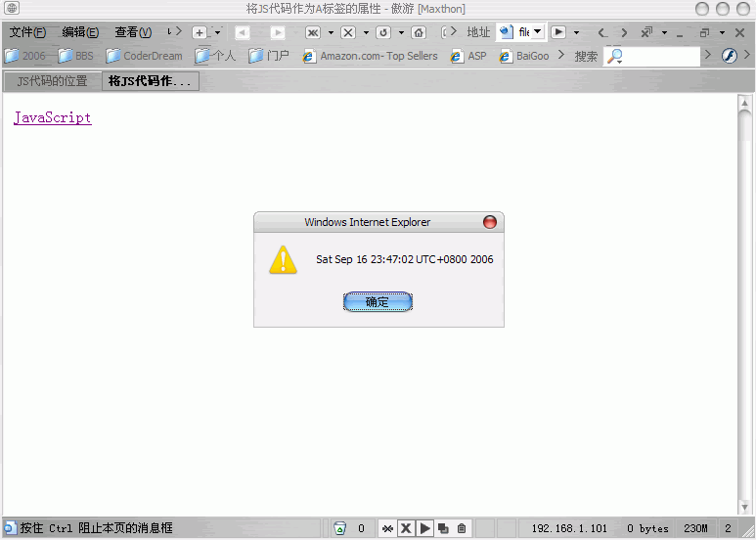Screen dimensions: 756x540
Task: Switch to previous tab arrow
Action: [602, 33]
